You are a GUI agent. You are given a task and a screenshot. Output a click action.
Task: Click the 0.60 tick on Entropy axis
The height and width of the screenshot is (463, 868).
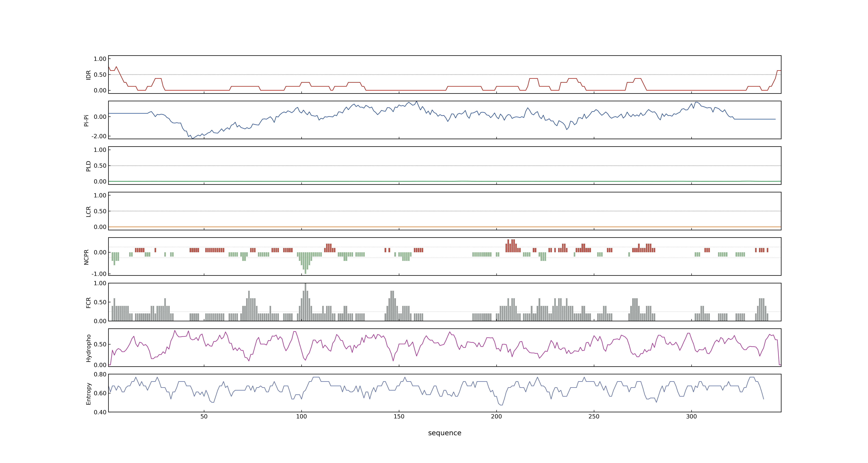[x=100, y=393]
